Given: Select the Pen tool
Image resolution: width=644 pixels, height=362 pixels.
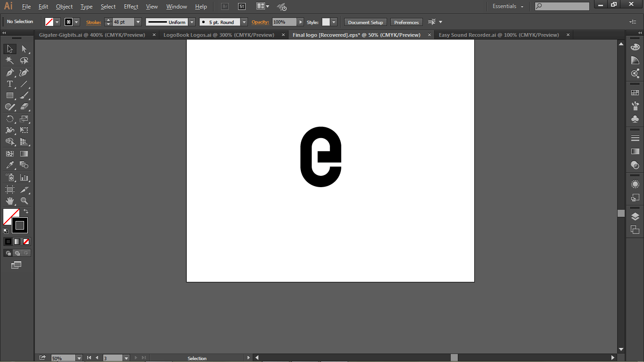Looking at the screenshot, I should [x=9, y=73].
